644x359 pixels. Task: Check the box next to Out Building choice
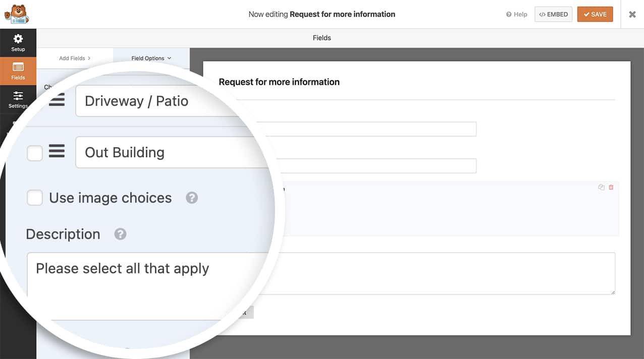point(35,153)
